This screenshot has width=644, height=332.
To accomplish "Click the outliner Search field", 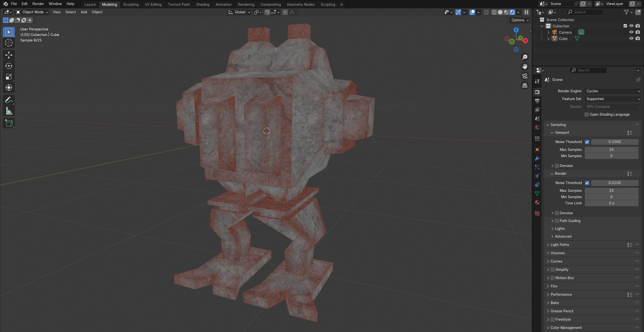I will coord(585,12).
